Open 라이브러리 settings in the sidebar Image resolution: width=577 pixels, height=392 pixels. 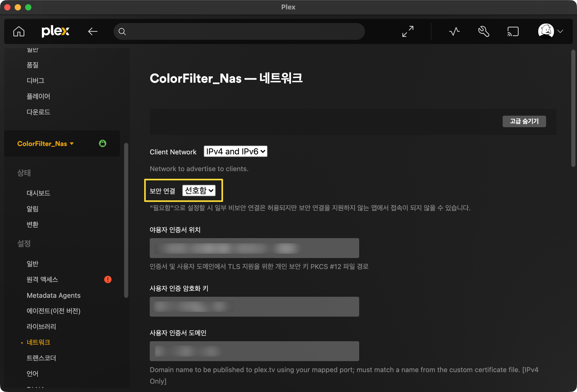click(41, 327)
